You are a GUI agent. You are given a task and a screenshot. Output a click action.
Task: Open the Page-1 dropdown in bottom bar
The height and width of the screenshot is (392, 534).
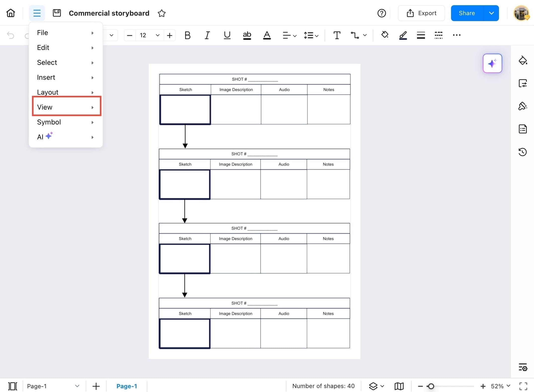tap(77, 386)
